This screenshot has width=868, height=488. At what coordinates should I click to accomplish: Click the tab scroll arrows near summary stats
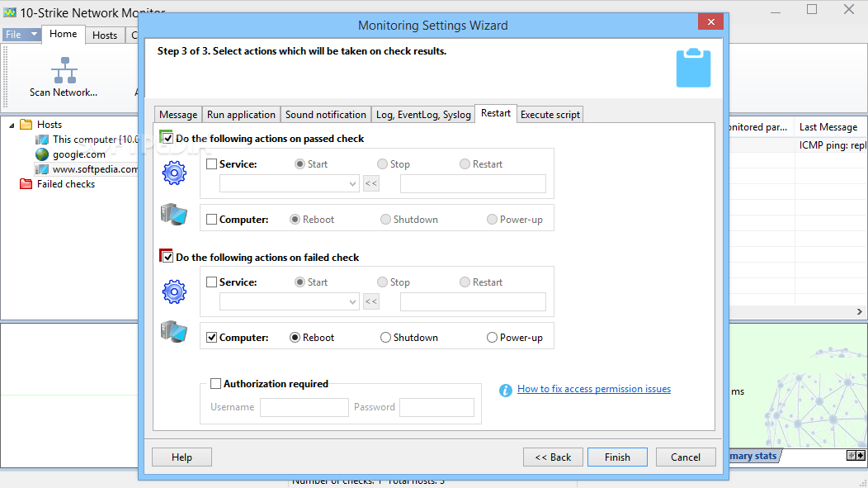pos(856,455)
